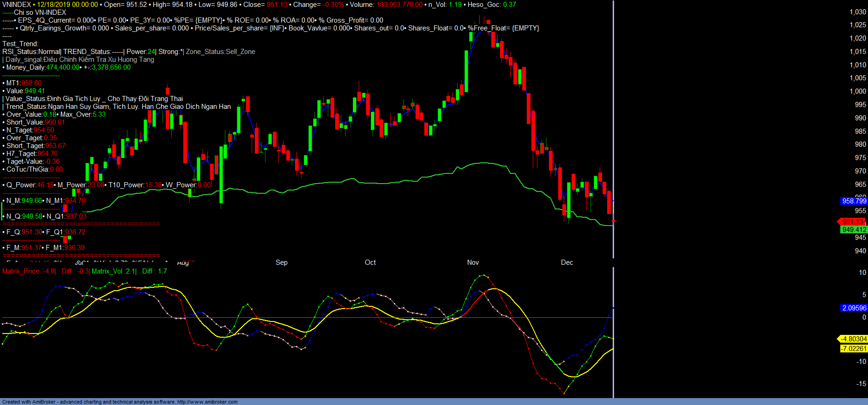Click the yellow -7.02261 indicator tag
The width and height of the screenshot is (868, 405).
coord(853,349)
